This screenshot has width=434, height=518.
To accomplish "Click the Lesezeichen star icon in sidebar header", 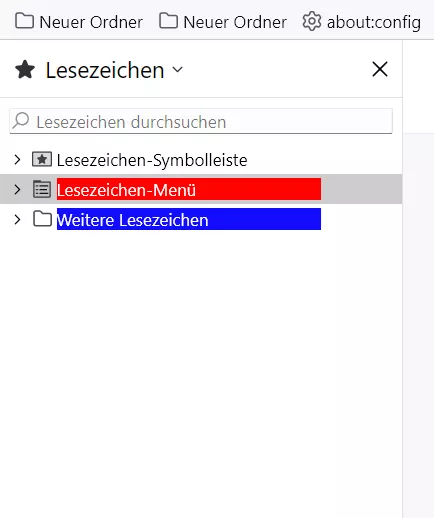I will click(25, 70).
